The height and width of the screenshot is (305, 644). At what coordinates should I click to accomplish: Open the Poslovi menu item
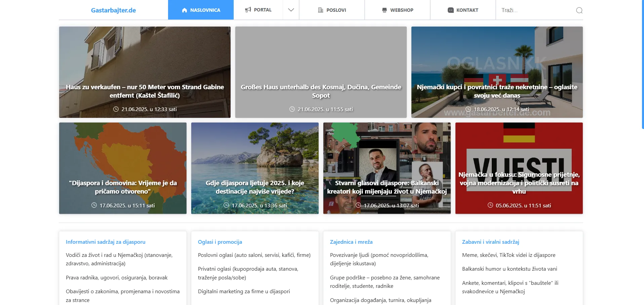336,10
